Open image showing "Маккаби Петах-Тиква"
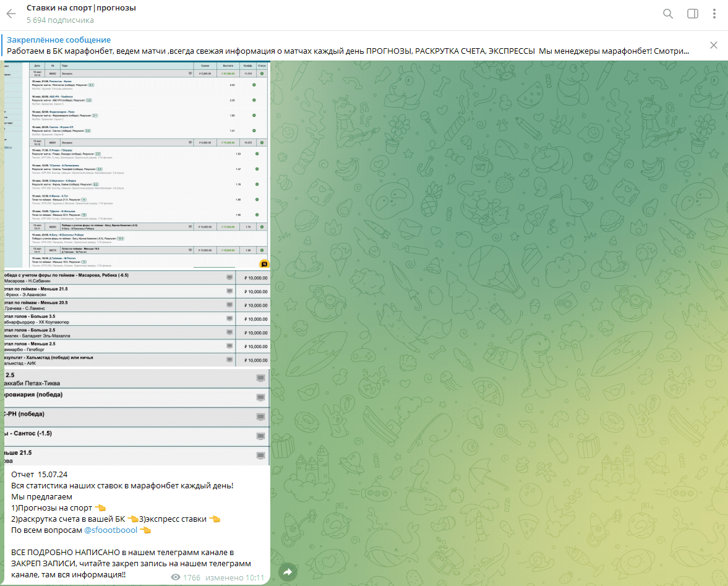 point(136,379)
